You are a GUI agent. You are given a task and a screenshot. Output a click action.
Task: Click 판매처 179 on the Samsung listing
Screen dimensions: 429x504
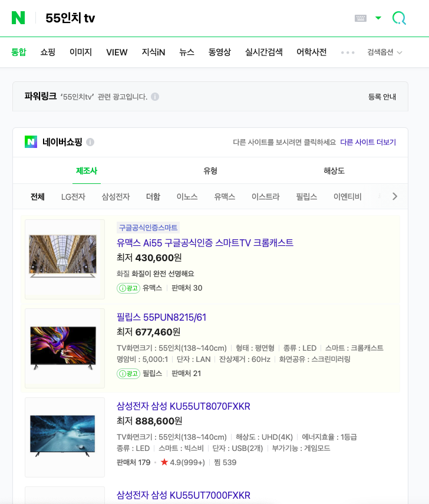(x=133, y=462)
